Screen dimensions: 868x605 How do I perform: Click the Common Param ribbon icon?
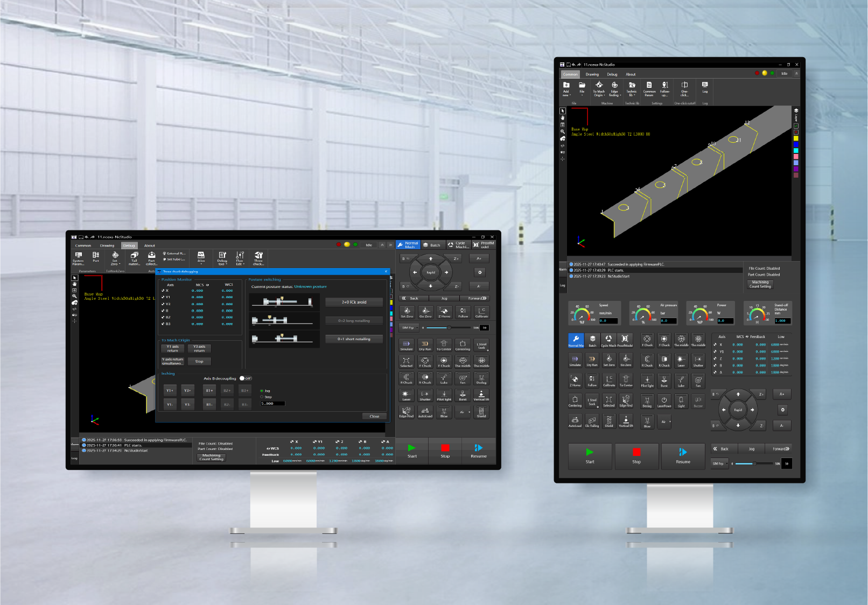[649, 87]
